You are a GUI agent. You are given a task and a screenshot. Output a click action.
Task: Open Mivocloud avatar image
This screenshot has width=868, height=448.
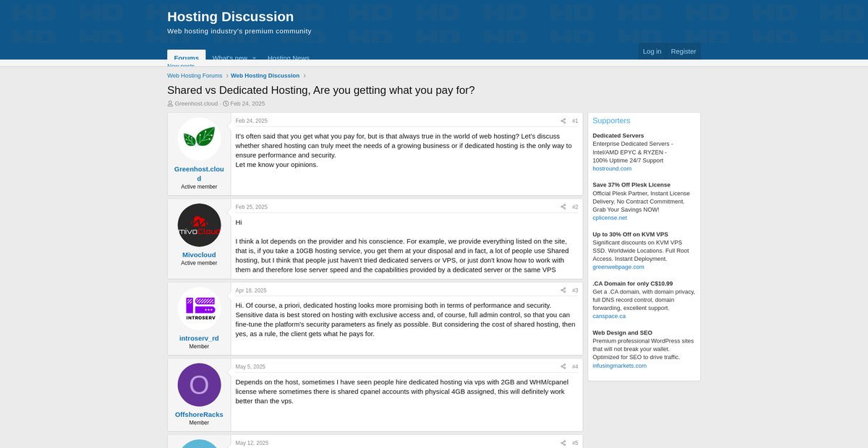click(199, 225)
